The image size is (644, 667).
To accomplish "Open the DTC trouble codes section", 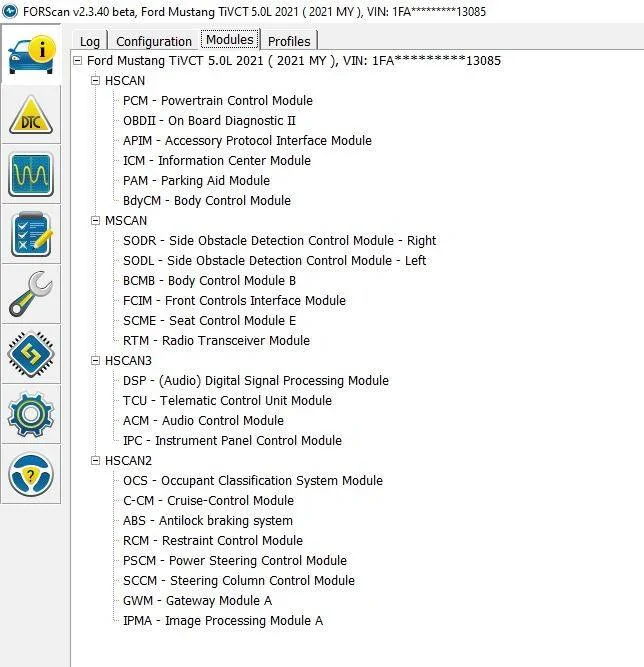I will click(x=31, y=115).
